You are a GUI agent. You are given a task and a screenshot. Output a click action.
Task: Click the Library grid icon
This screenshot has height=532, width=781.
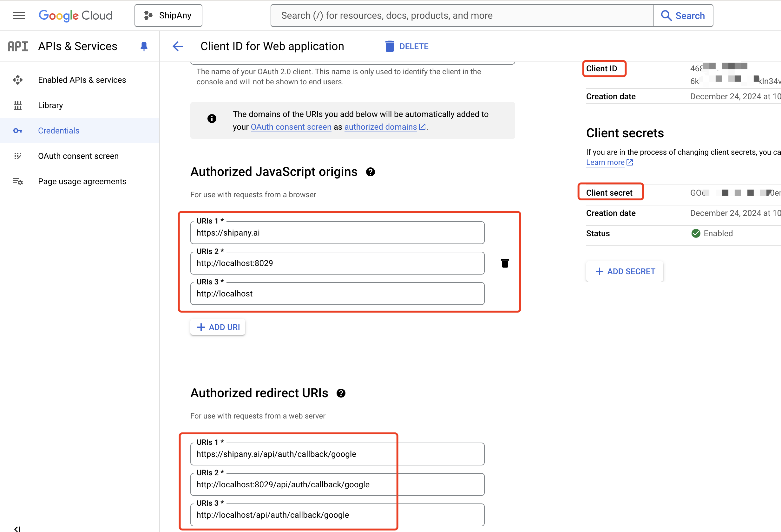click(18, 106)
